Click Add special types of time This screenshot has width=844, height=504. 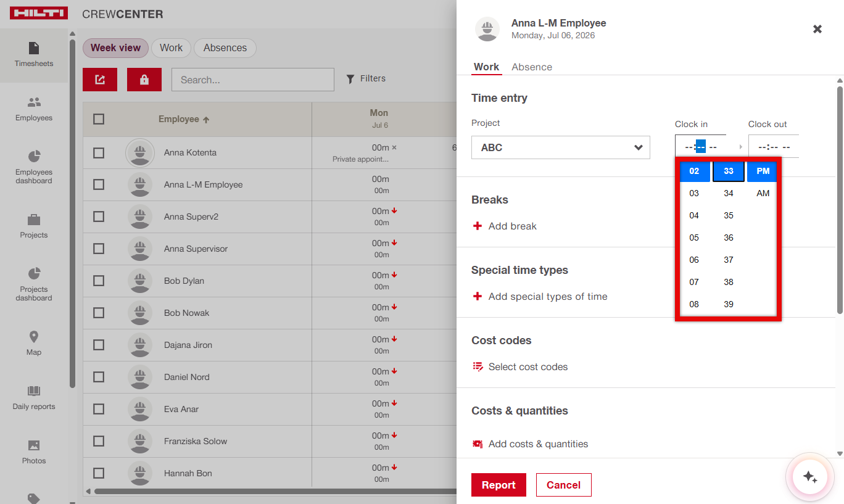(x=548, y=296)
